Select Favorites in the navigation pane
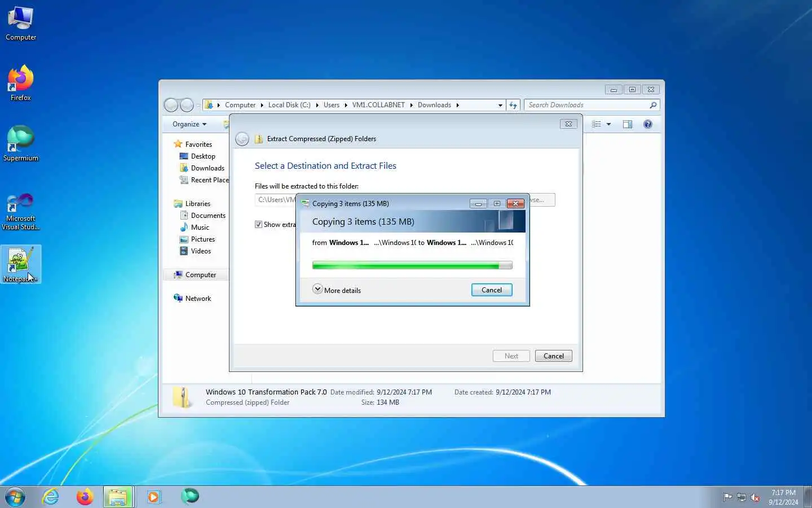This screenshot has width=812, height=508. [x=193, y=144]
